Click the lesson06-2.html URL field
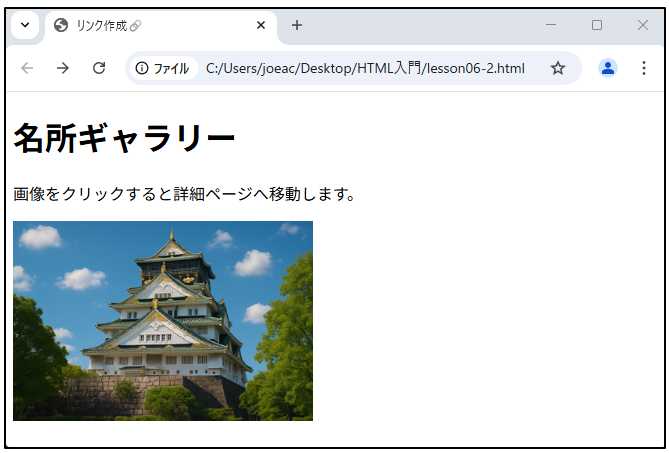The image size is (669, 453). 365,68
